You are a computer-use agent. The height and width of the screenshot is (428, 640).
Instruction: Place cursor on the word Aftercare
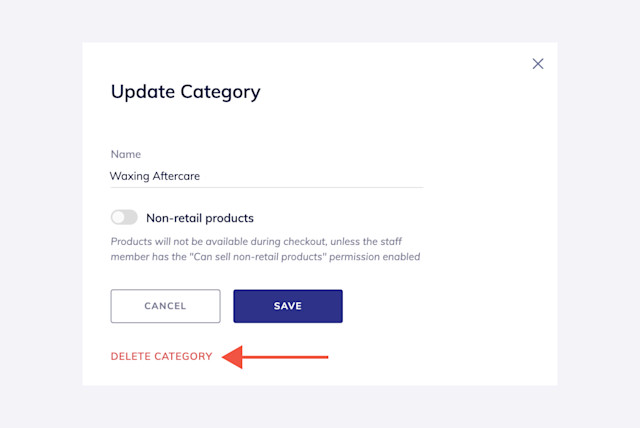click(176, 176)
